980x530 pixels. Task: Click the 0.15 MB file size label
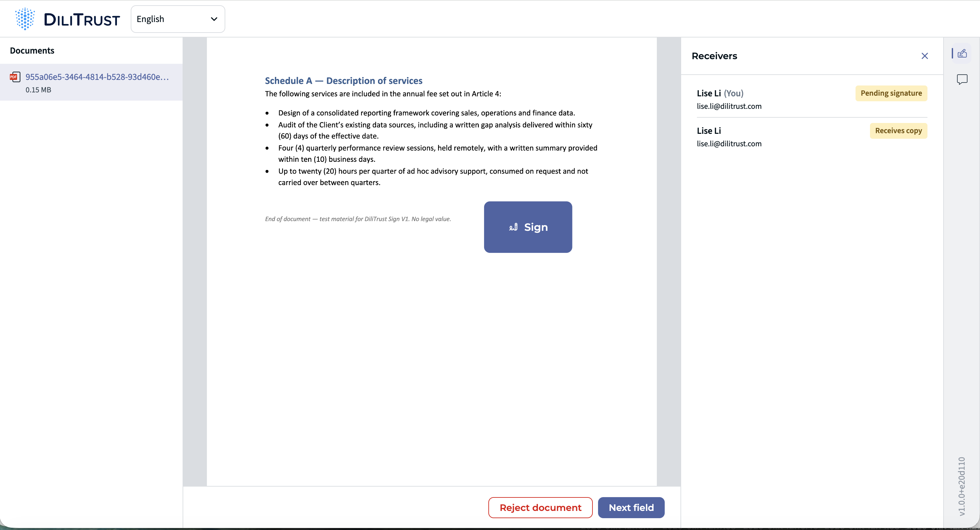tap(38, 90)
